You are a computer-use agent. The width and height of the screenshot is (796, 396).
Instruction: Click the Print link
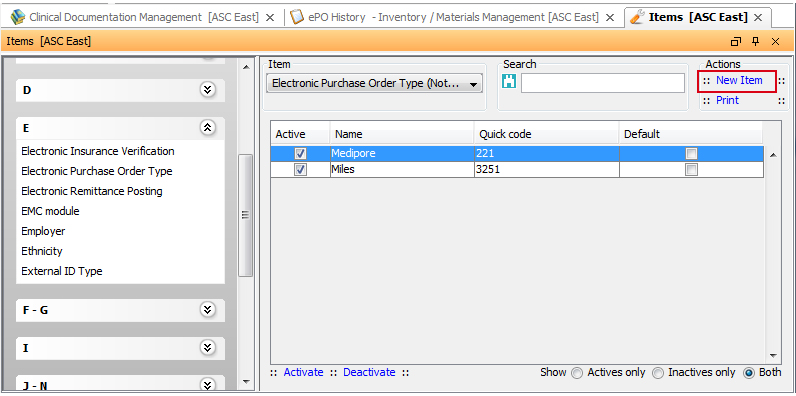point(727,101)
